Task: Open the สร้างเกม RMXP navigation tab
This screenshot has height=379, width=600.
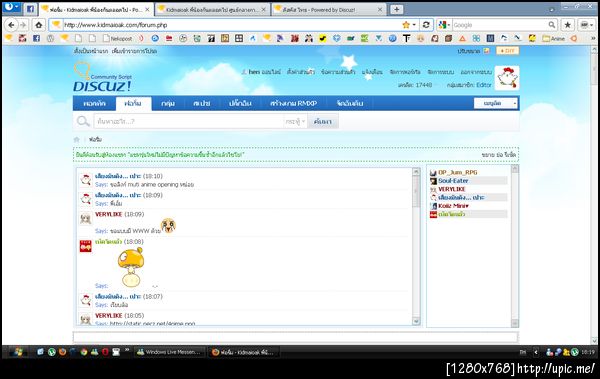Action: [293, 103]
